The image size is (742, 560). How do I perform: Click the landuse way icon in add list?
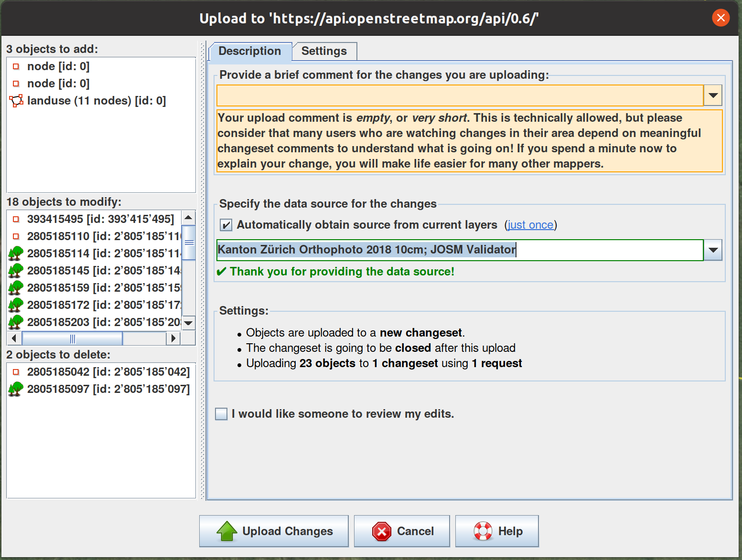click(16, 101)
